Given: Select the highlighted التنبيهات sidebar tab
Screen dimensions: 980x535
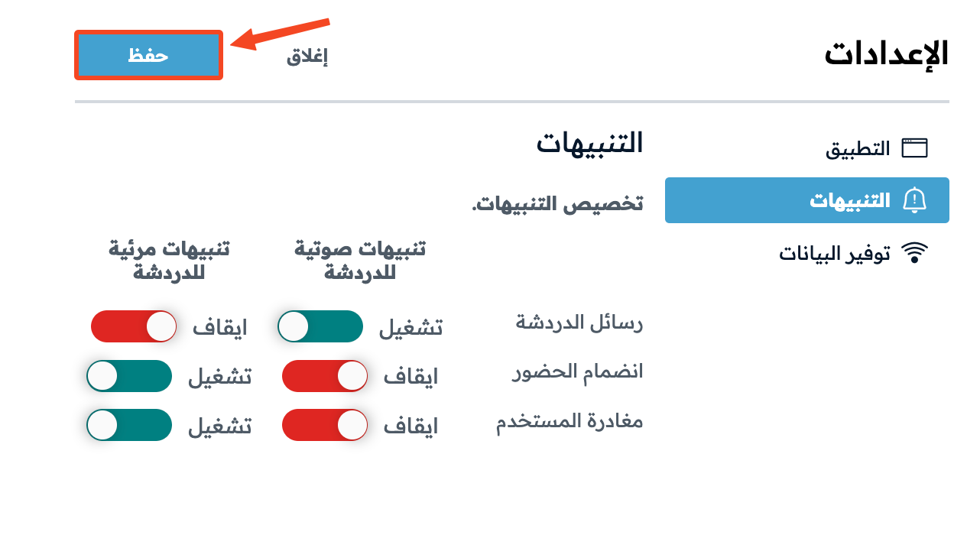Looking at the screenshot, I should pos(807,200).
